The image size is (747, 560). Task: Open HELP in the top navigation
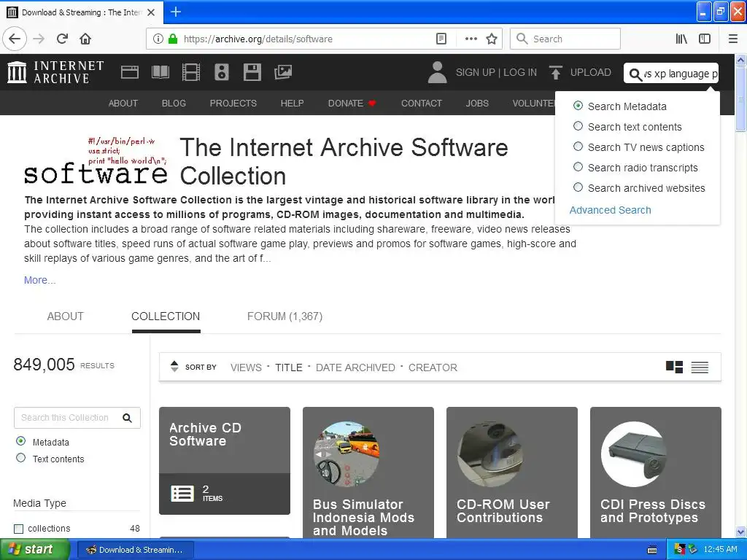click(292, 104)
